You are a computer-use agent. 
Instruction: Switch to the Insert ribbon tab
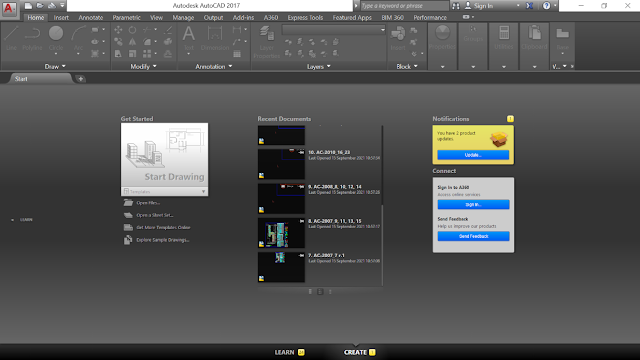(61, 18)
